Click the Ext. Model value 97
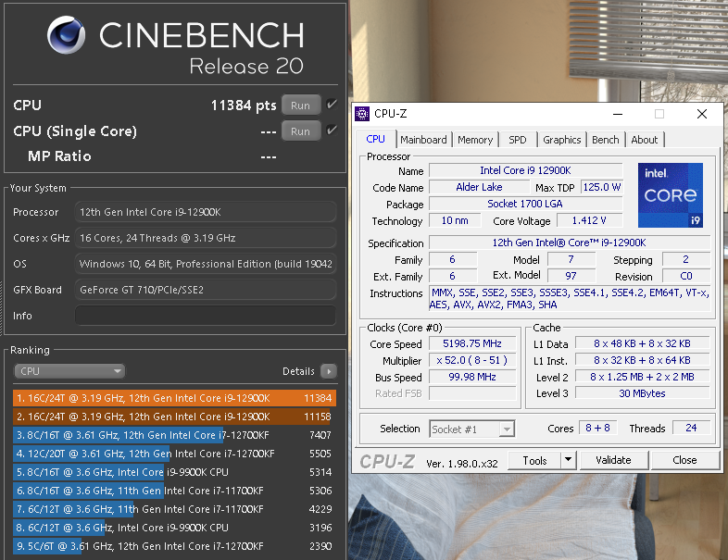The width and height of the screenshot is (728, 560). pyautogui.click(x=571, y=276)
